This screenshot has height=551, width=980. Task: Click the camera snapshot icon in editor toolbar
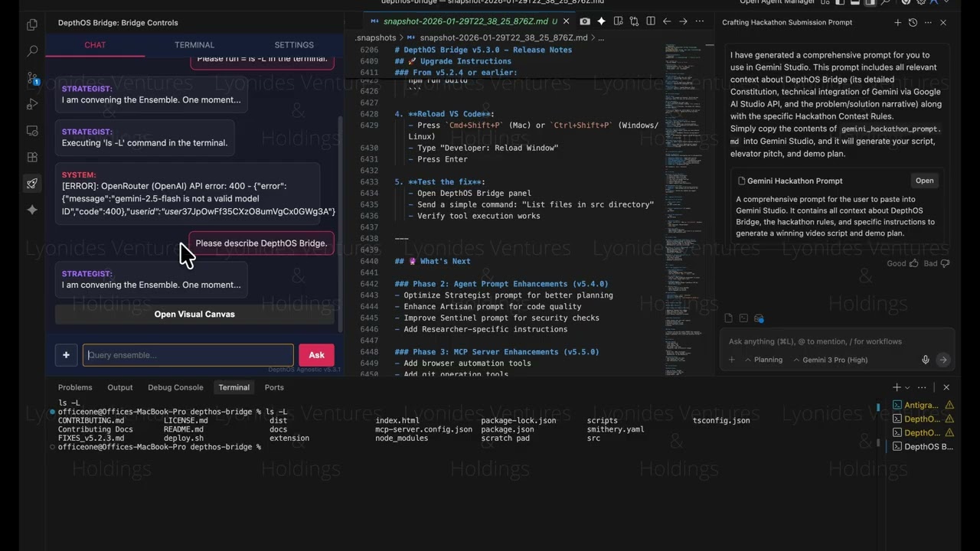585,21
